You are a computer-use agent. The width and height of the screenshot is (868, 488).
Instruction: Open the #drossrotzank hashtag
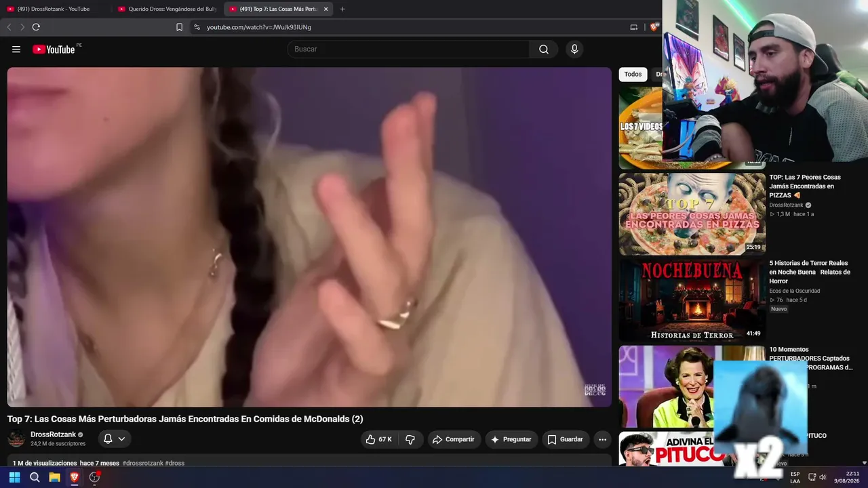click(143, 464)
